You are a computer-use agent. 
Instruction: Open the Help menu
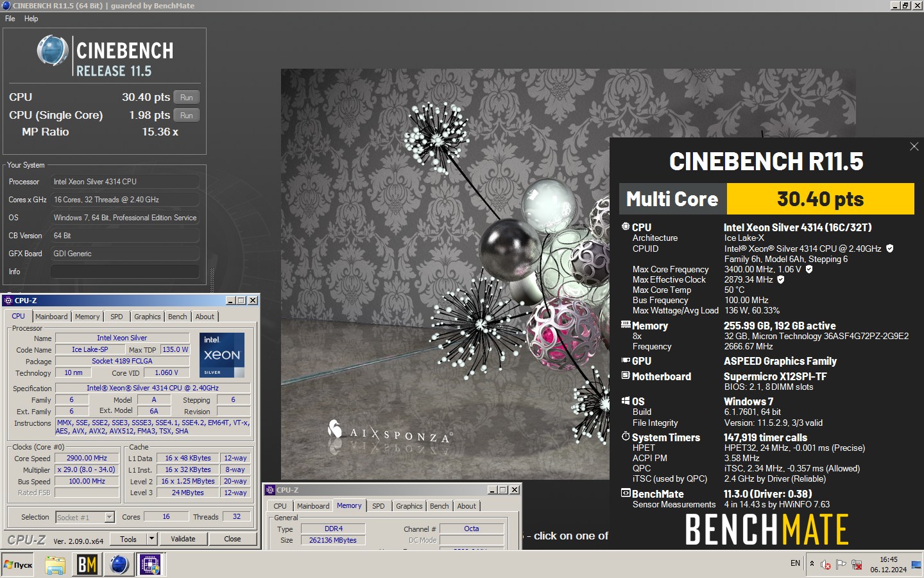point(31,19)
